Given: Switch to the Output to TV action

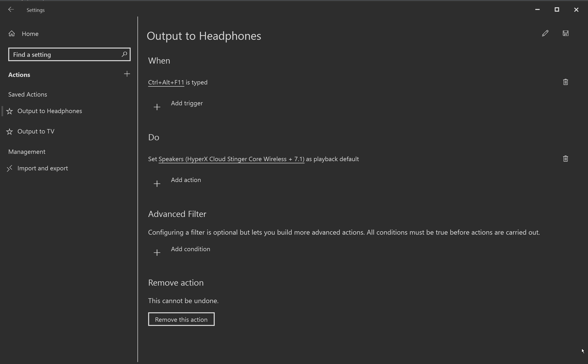Looking at the screenshot, I should (36, 131).
